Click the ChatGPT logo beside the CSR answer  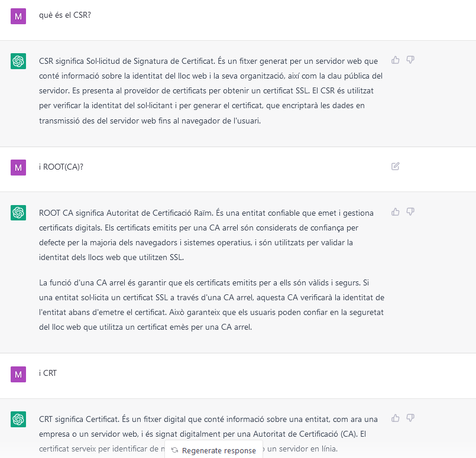[x=18, y=61]
